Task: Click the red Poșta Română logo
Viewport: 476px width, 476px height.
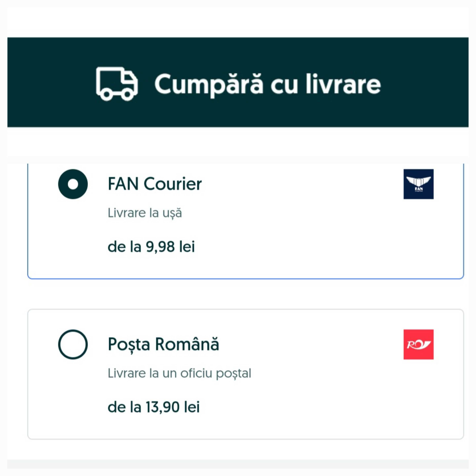Action: pos(418,344)
